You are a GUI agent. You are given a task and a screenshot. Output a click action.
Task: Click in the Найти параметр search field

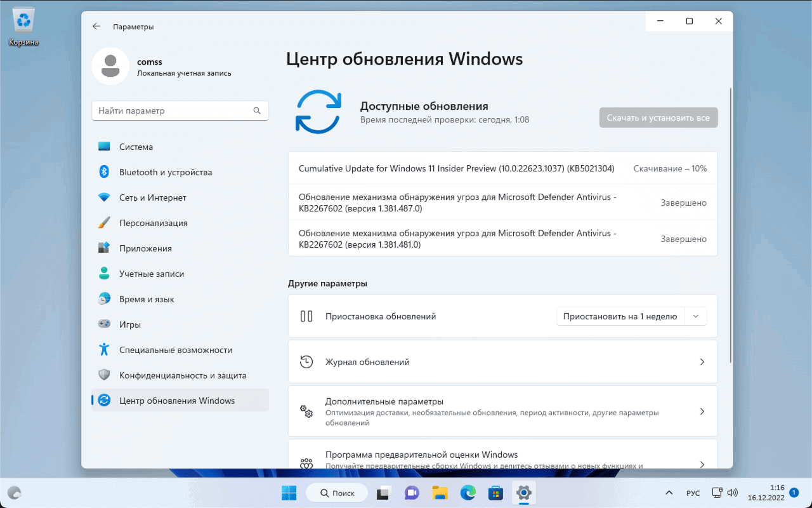tap(180, 110)
